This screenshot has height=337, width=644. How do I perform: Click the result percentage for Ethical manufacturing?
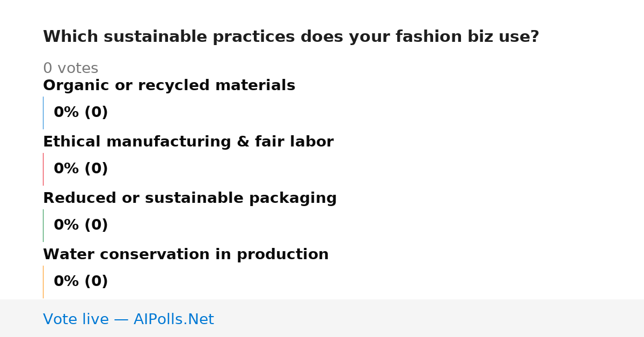80,169
